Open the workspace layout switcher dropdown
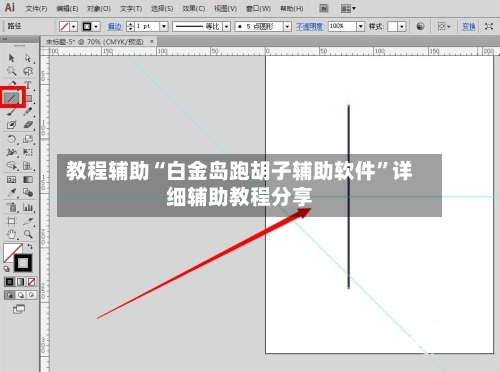This screenshot has height=372, width=500. pos(348,8)
